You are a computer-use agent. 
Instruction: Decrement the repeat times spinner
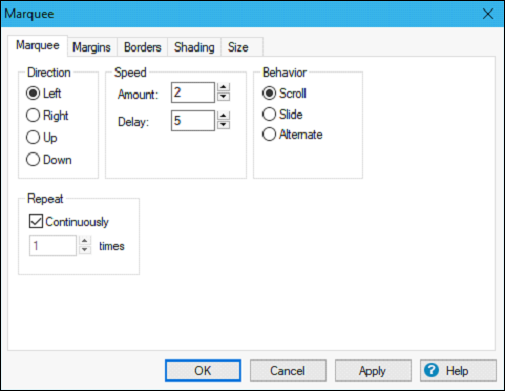pos(85,250)
